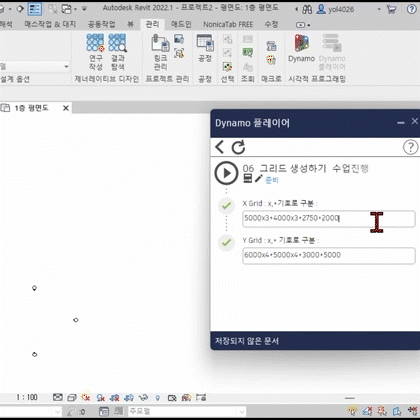Switch to NonicaTab FREE ribbon tab
The height and width of the screenshot is (420, 420).
[x=228, y=24]
